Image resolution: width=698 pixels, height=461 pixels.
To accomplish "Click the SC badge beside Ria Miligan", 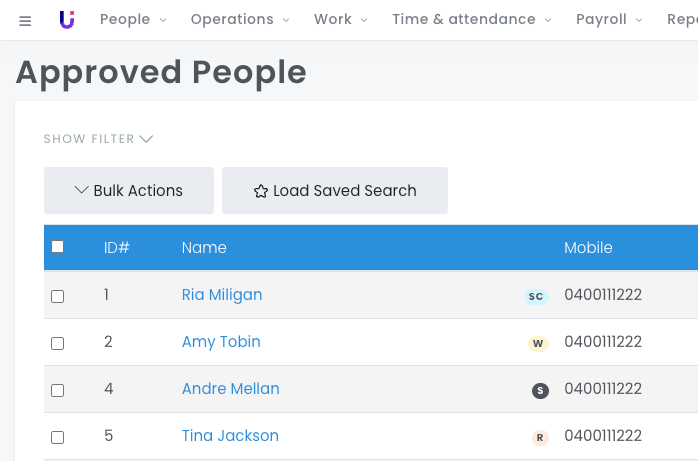I will point(536,296).
